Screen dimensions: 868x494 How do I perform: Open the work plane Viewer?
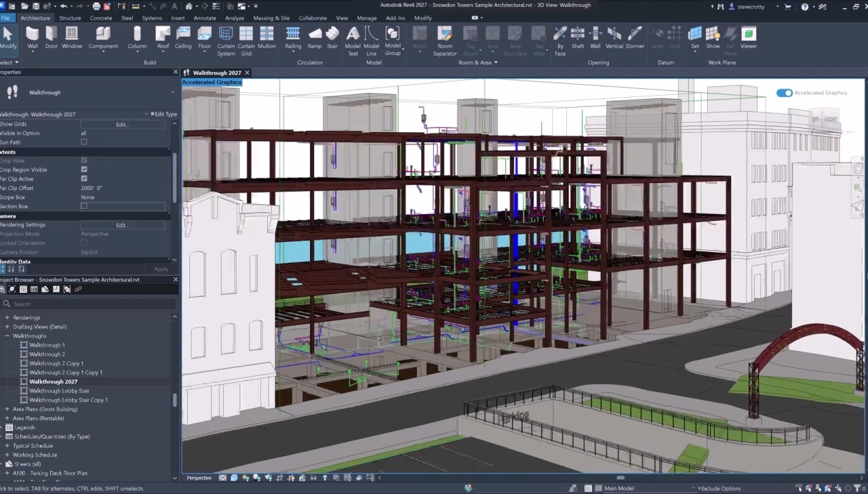pos(749,37)
